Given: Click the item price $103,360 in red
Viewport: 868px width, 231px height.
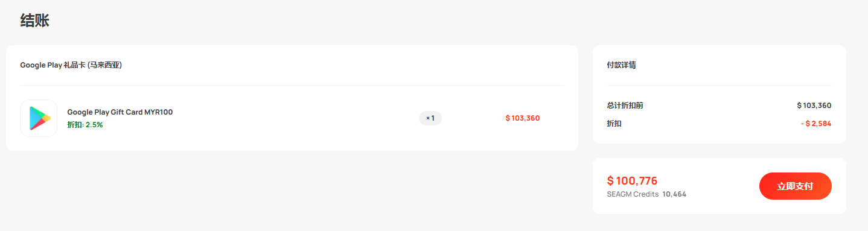Looking at the screenshot, I should 523,118.
